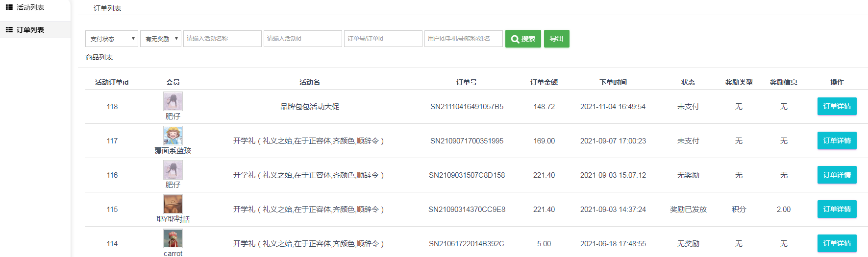Click the magnifier icon in the search button
The image size is (868, 257).
pos(515,39)
